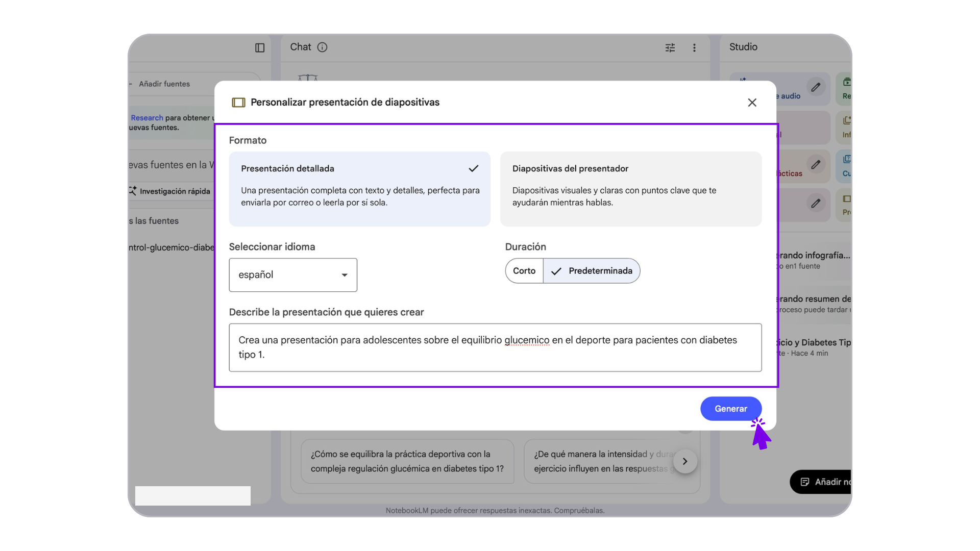Close the personalizar presentación dialog
The width and height of the screenshot is (980, 551).
[x=752, y=103]
